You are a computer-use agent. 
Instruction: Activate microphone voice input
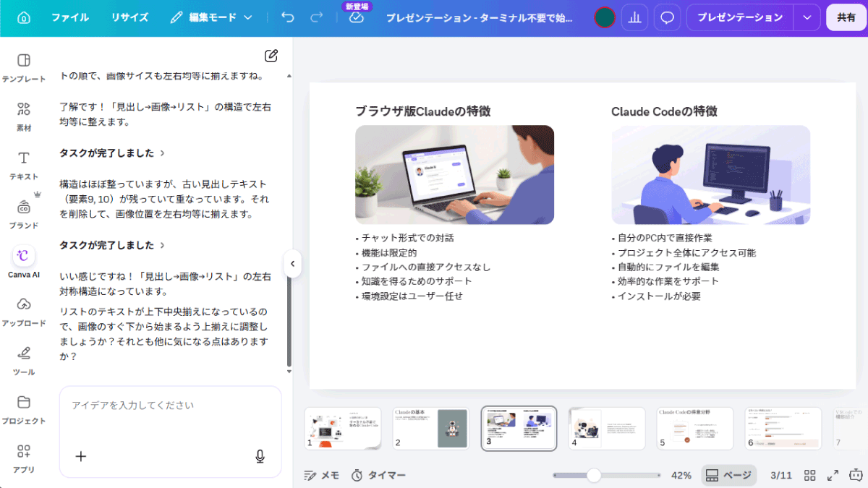pos(260,456)
